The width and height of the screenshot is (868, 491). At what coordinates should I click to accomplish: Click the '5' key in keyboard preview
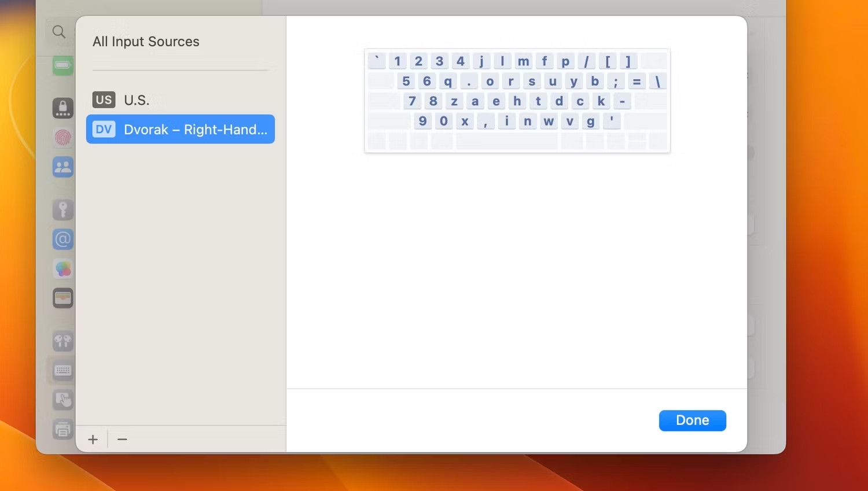406,81
